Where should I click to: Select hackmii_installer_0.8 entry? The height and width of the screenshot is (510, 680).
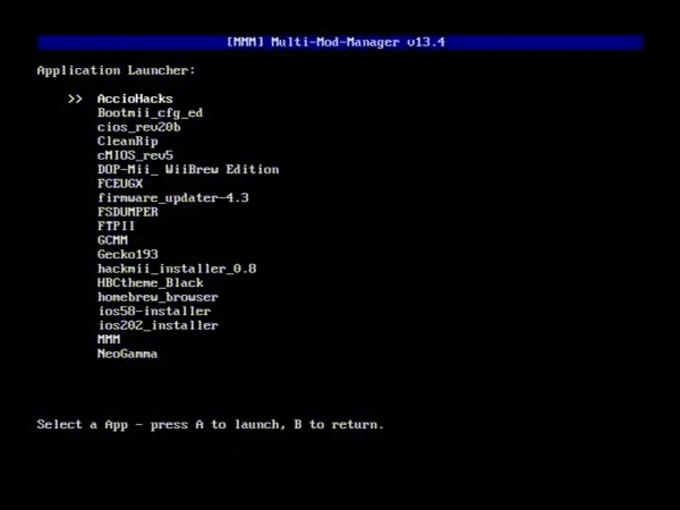tap(177, 269)
